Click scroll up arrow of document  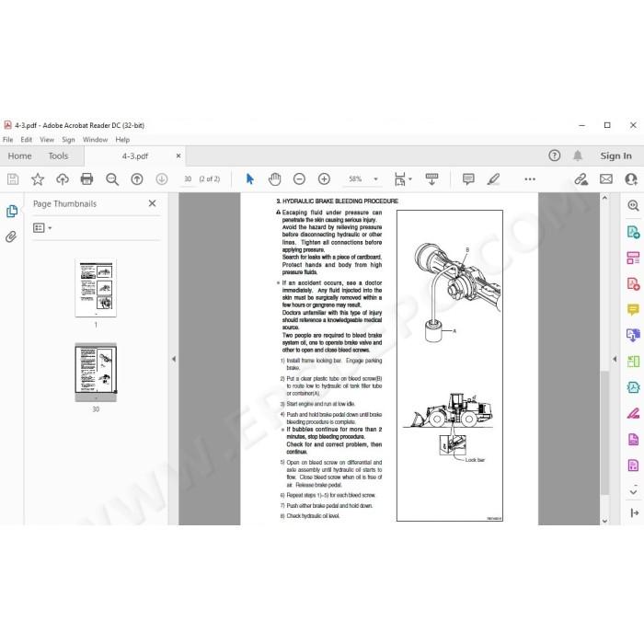tap(604, 198)
